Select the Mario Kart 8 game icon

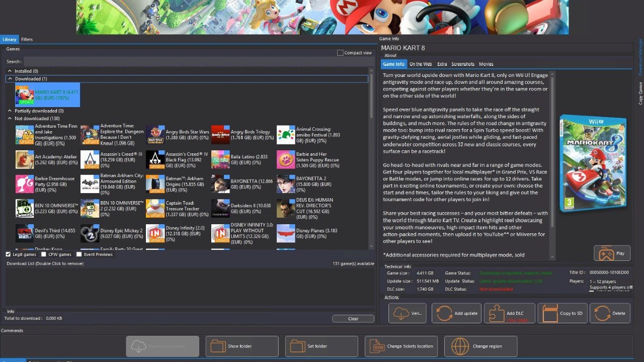click(25, 95)
